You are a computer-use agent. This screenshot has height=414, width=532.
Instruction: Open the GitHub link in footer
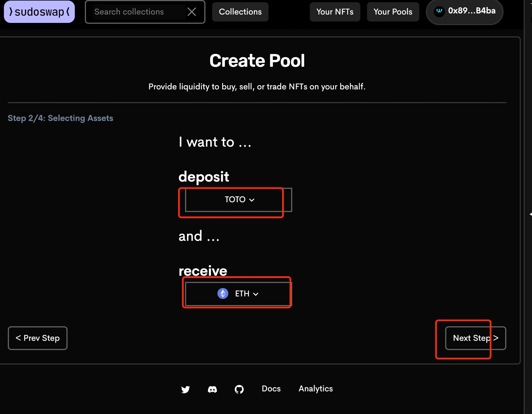[239, 389]
